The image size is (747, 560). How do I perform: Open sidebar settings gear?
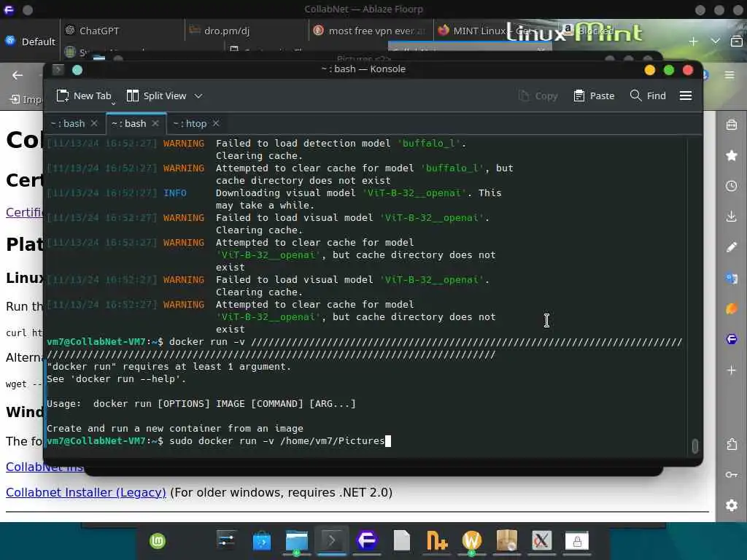point(731,505)
